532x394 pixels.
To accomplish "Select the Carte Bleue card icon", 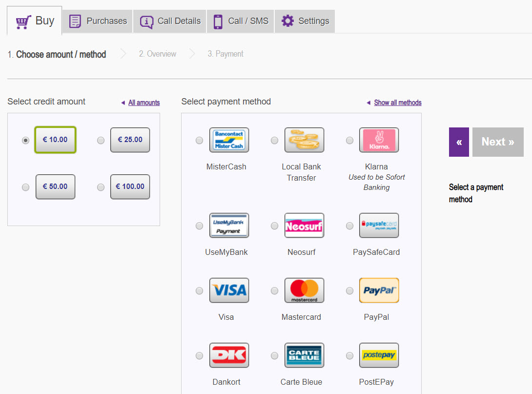I will (304, 355).
